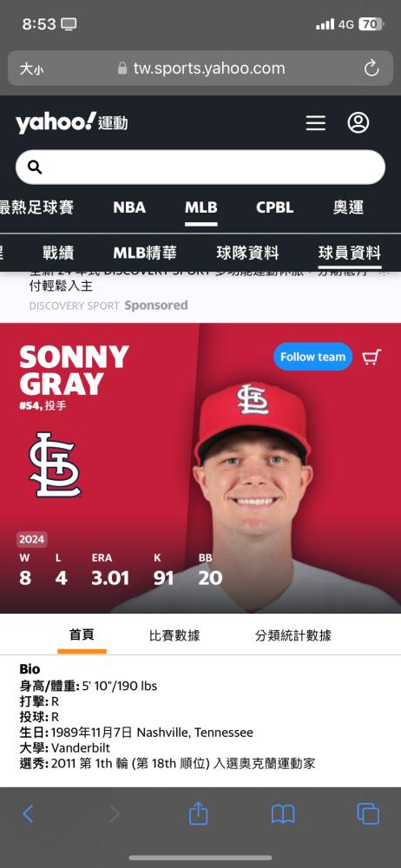Tap the St. Louis Cardinals team logo
The image size is (401, 868).
point(55,465)
